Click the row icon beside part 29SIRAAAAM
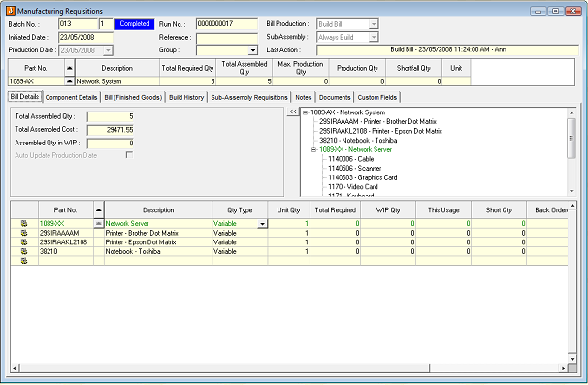 [24, 233]
